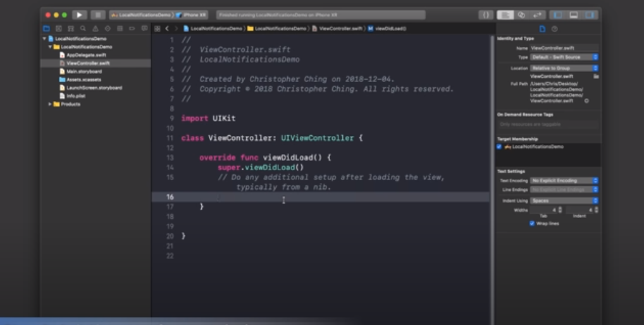This screenshot has width=644, height=325.
Task: Select LocalNotificationsDemo scheme in toolbar
Action: coord(141,15)
